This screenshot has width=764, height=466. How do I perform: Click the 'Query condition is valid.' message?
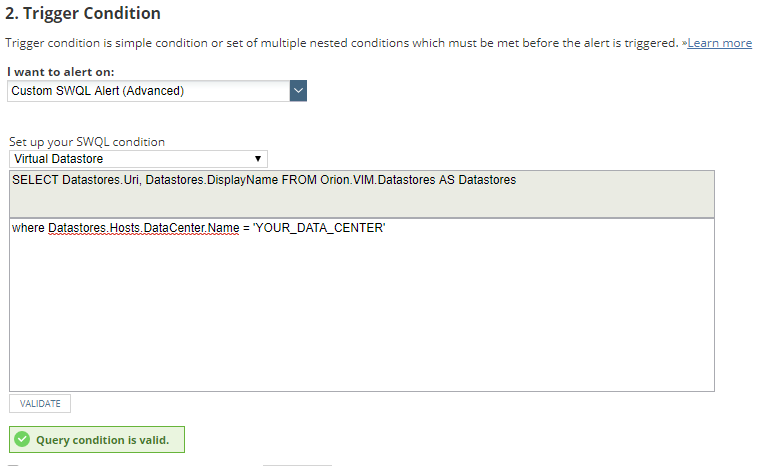tap(102, 440)
